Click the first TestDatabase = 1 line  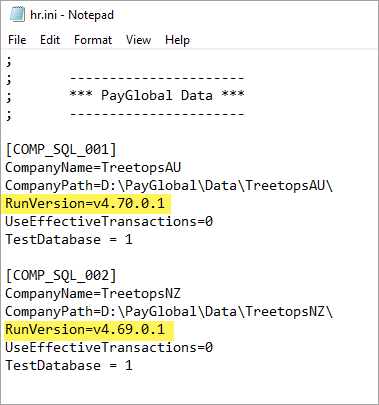[x=69, y=239]
